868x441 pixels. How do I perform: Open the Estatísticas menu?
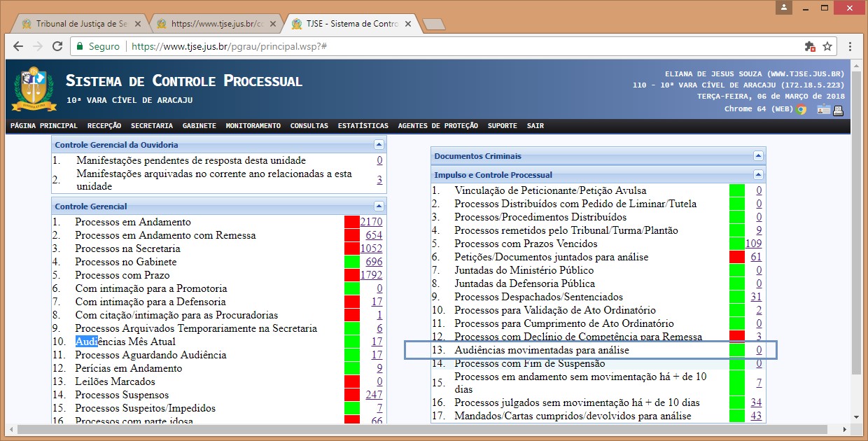click(x=363, y=126)
